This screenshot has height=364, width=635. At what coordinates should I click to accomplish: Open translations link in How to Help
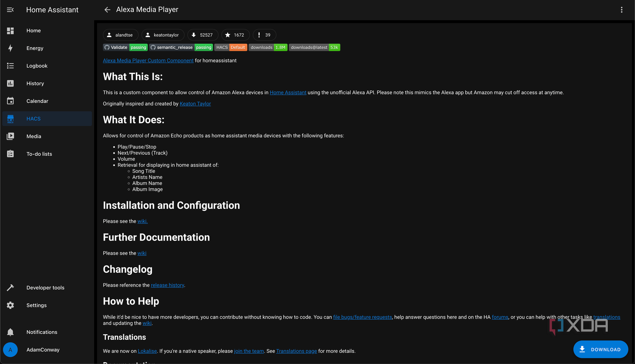(607, 317)
